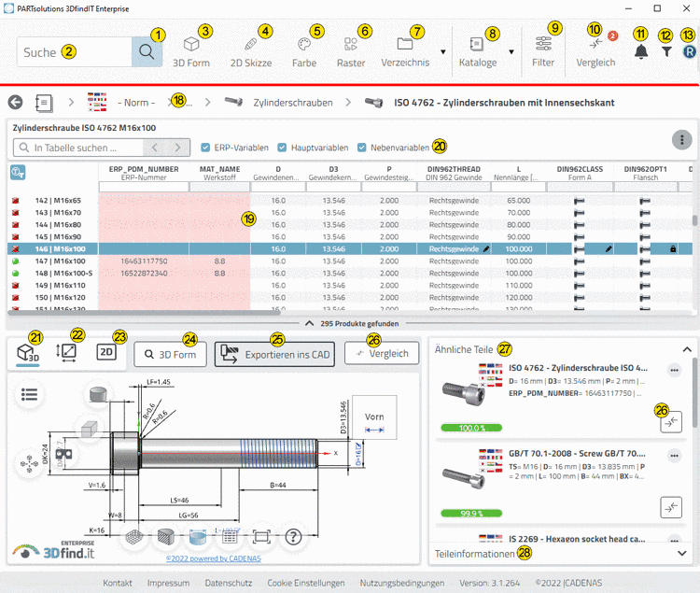Click the Suche search input field
This screenshot has width=700, height=593.
[75, 51]
